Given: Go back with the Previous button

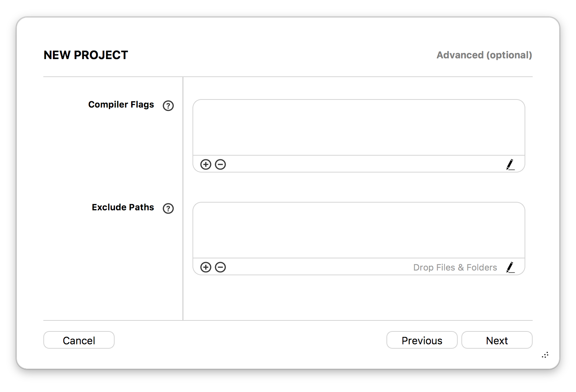Looking at the screenshot, I should pos(422,340).
